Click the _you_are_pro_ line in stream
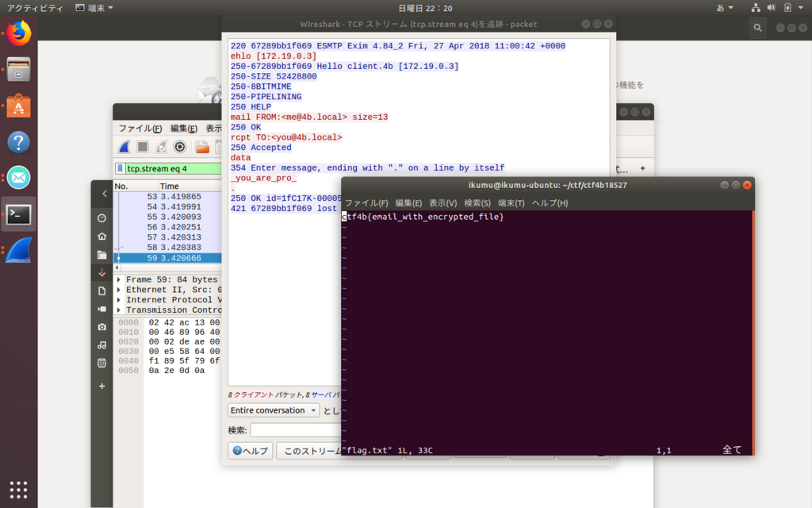 tap(263, 178)
